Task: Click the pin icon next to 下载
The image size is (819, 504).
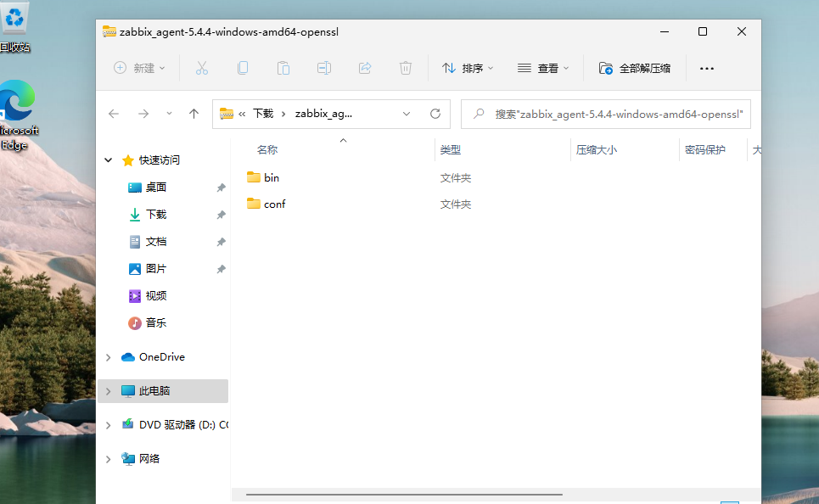Action: (x=221, y=215)
